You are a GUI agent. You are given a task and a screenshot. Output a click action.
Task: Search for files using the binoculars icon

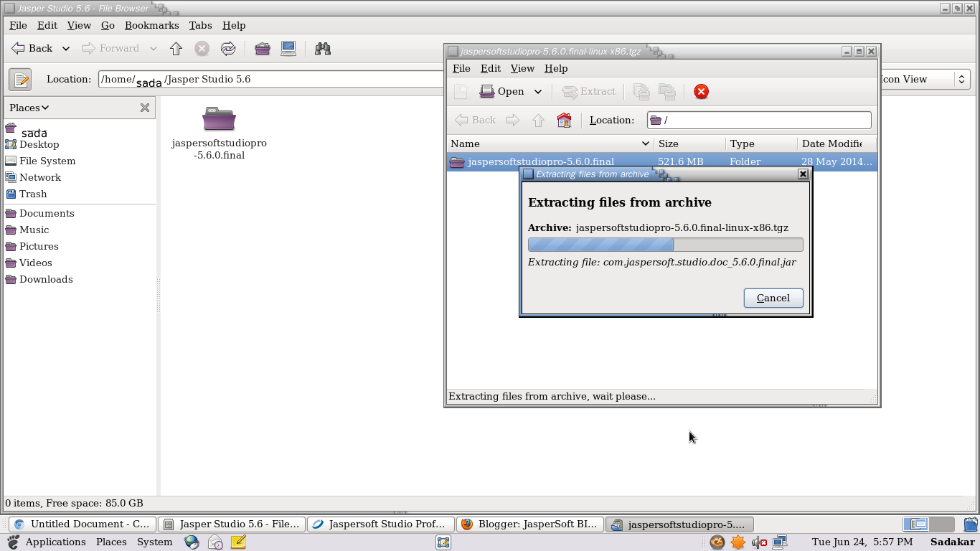[322, 48]
